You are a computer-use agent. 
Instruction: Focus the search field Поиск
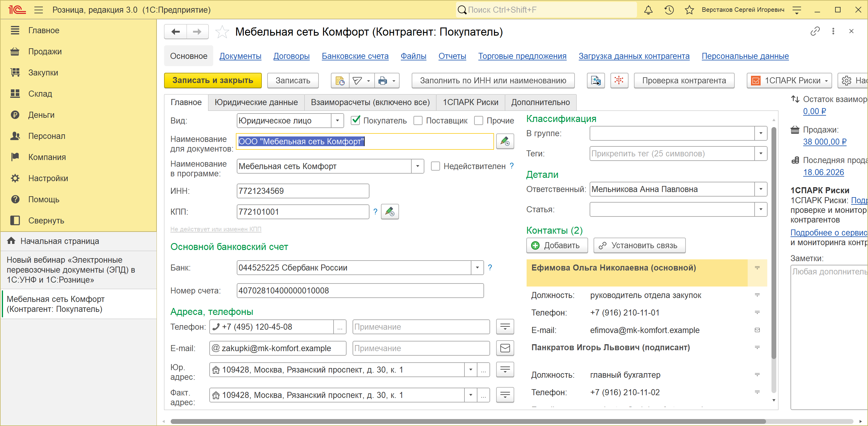[546, 10]
